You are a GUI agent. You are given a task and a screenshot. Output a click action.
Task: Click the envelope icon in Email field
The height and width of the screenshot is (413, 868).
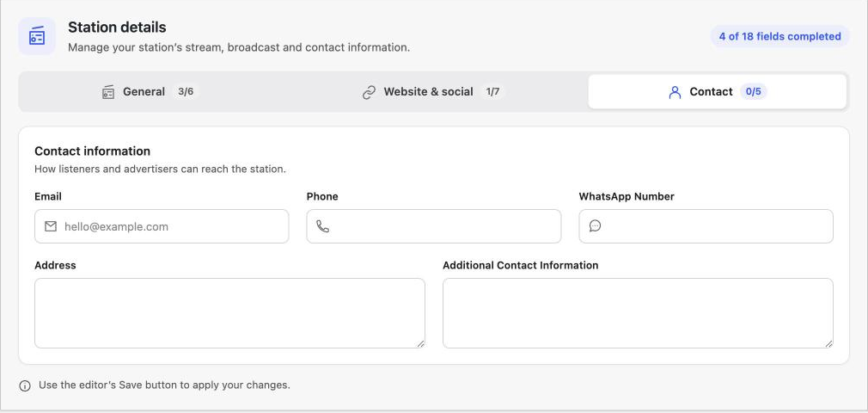(x=51, y=226)
